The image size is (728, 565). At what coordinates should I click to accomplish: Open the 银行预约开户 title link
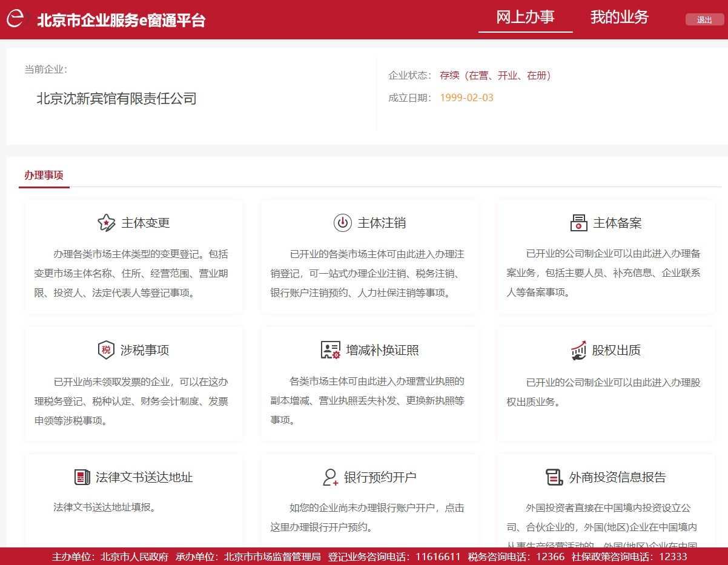380,477
